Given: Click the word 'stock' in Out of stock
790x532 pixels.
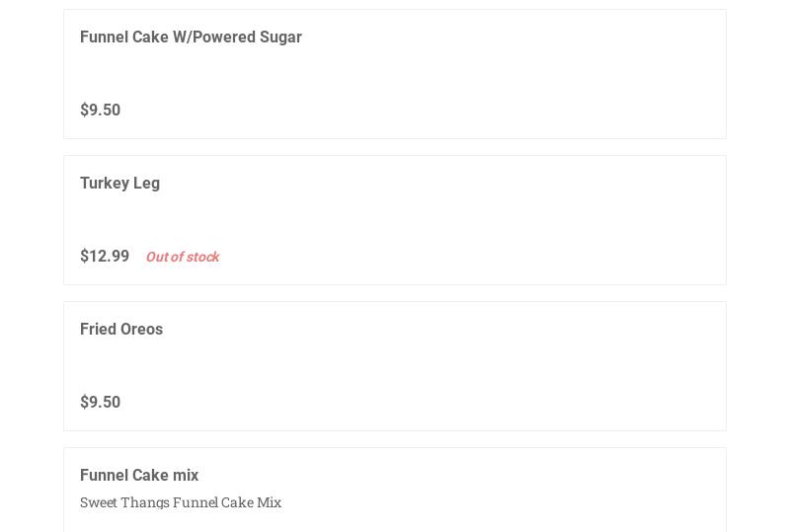Looking at the screenshot, I should pos(201,257).
